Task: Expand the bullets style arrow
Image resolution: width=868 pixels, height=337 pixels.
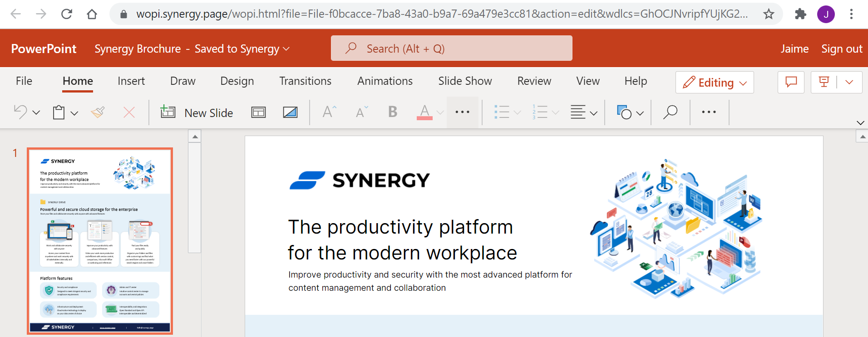Action: [x=517, y=112]
